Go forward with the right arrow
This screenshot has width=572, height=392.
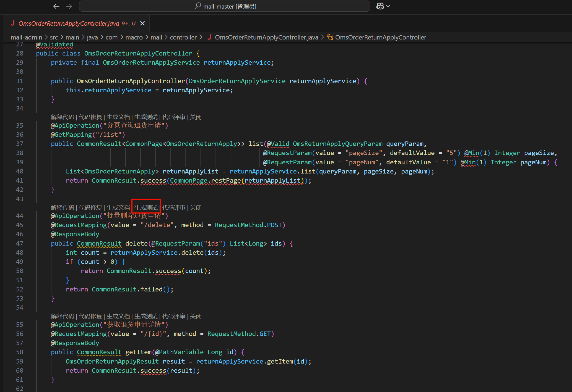point(69,6)
